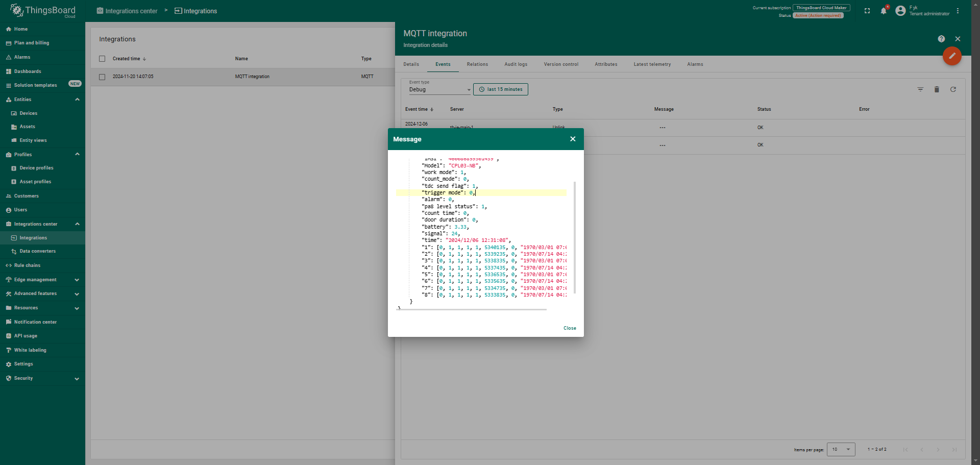Open the Audit logs tab

point(516,64)
